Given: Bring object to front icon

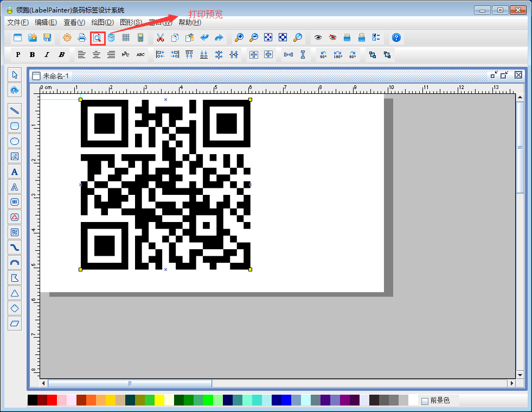Looking at the screenshot, I should [x=373, y=55].
